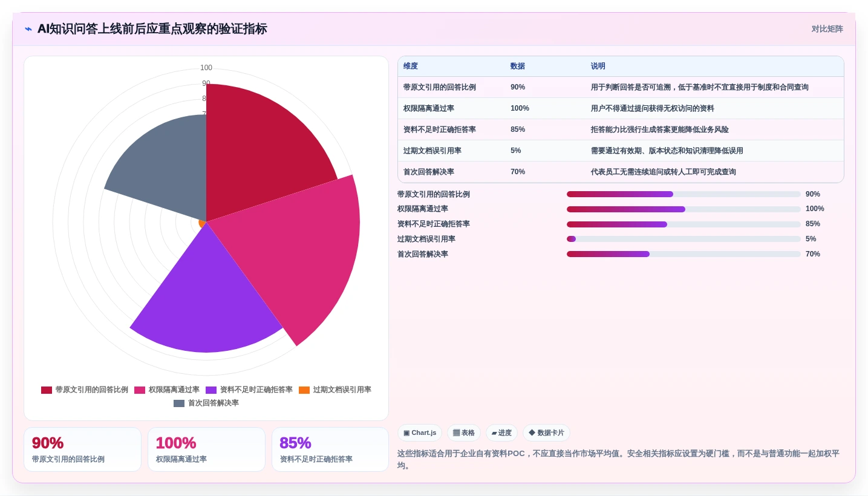Click the grid icon in 表格 chip
Image resolution: width=868 pixels, height=496 pixels.
pos(456,433)
